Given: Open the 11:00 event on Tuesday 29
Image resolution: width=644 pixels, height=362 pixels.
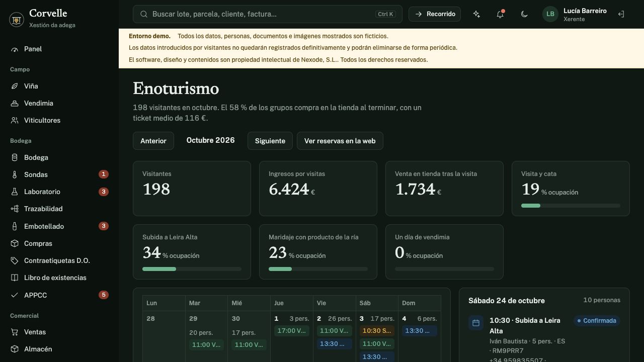Looking at the screenshot, I should coord(206,345).
